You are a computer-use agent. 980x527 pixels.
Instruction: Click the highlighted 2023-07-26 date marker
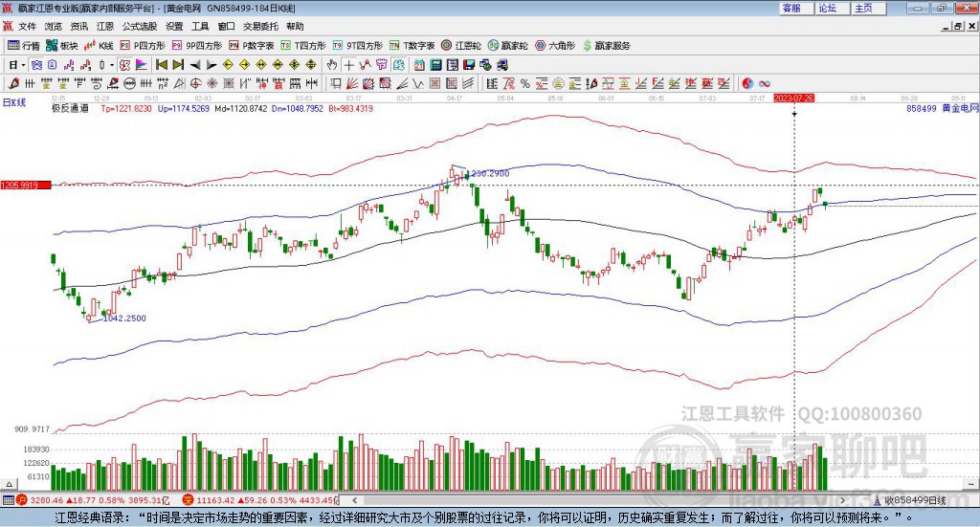[x=793, y=98]
